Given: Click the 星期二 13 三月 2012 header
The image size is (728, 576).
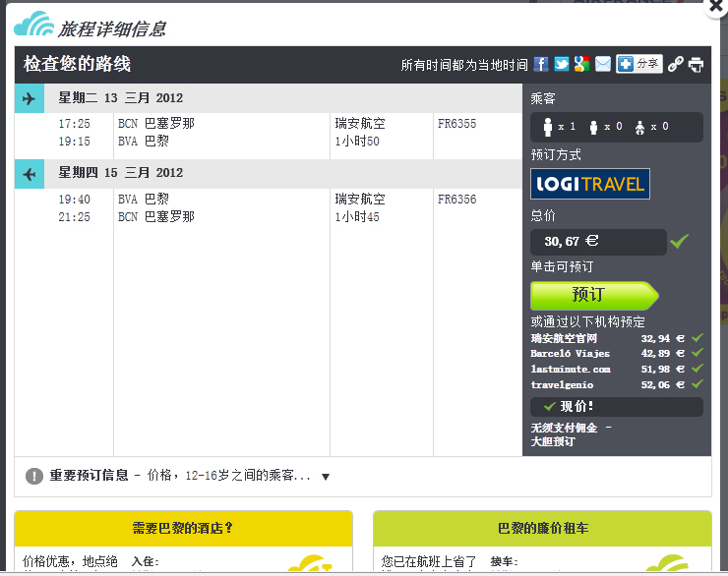Looking at the screenshot, I should click(x=121, y=98).
